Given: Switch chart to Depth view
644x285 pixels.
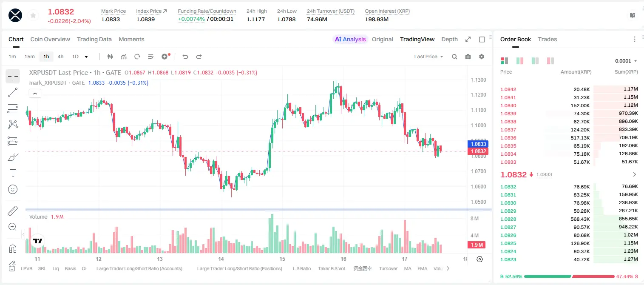Looking at the screenshot, I should (x=449, y=39).
